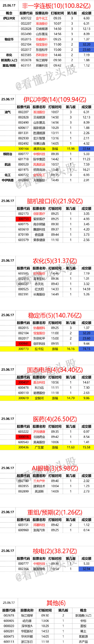Click the 非一字连板(10)(100.82亿) table title
Viewport: 94px width, 644px height.
(x=56, y=6)
